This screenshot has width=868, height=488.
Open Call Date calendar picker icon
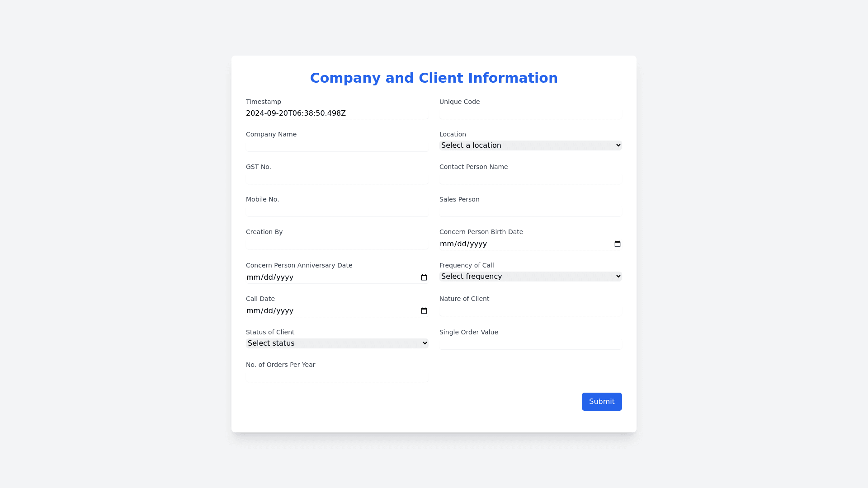coord(424,311)
